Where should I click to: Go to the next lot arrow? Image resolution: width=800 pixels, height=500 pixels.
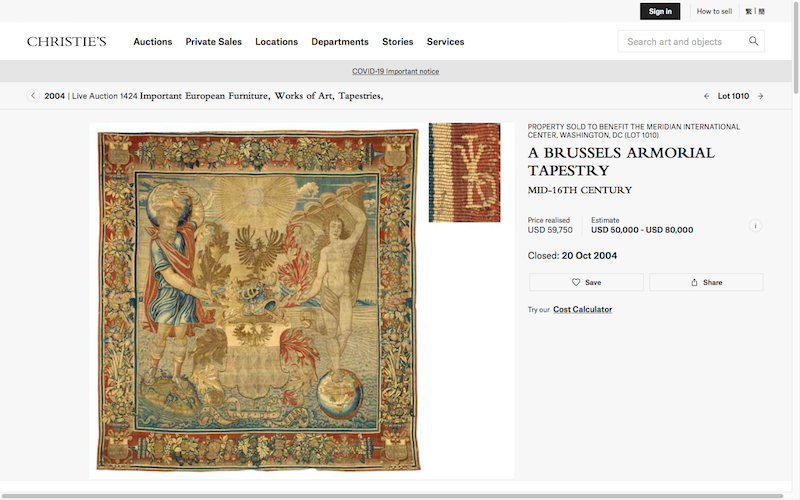coord(760,96)
